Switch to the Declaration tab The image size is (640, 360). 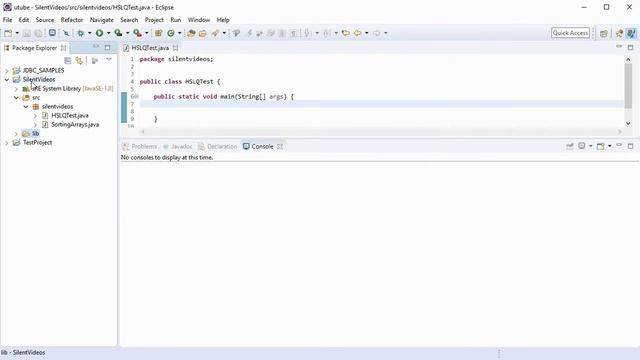218,146
